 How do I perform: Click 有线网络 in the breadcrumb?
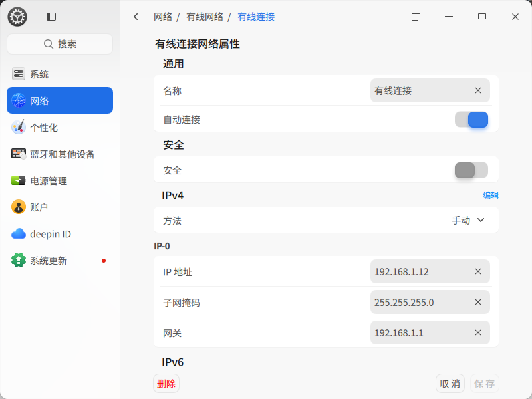pos(205,17)
